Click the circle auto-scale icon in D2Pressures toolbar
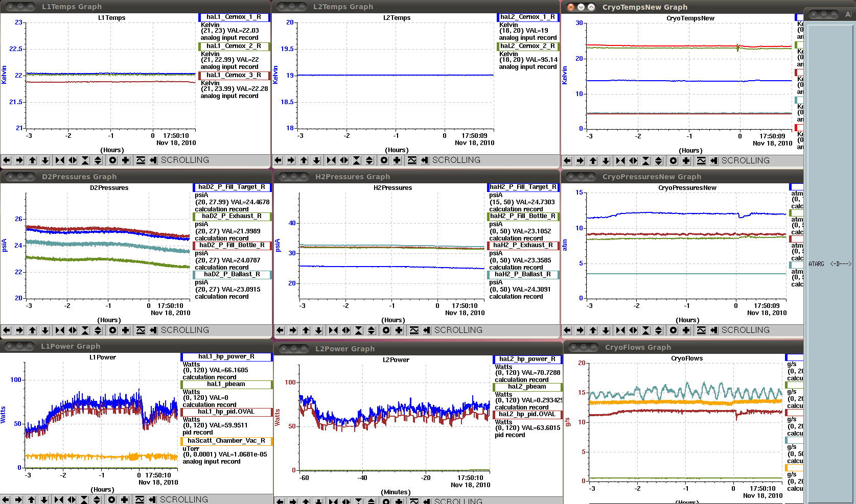 pos(113,330)
